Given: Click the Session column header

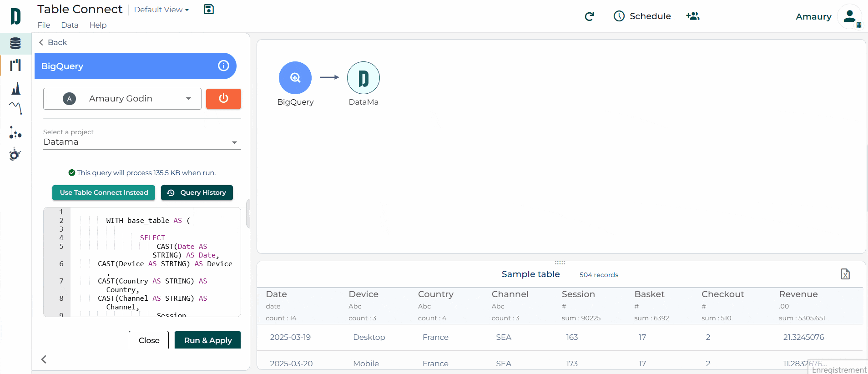Looking at the screenshot, I should tap(578, 294).
